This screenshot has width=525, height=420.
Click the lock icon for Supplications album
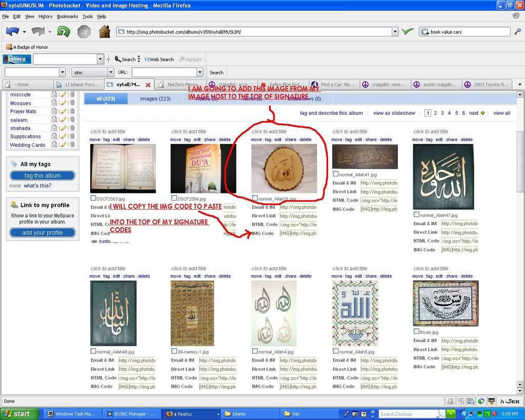click(x=54, y=136)
